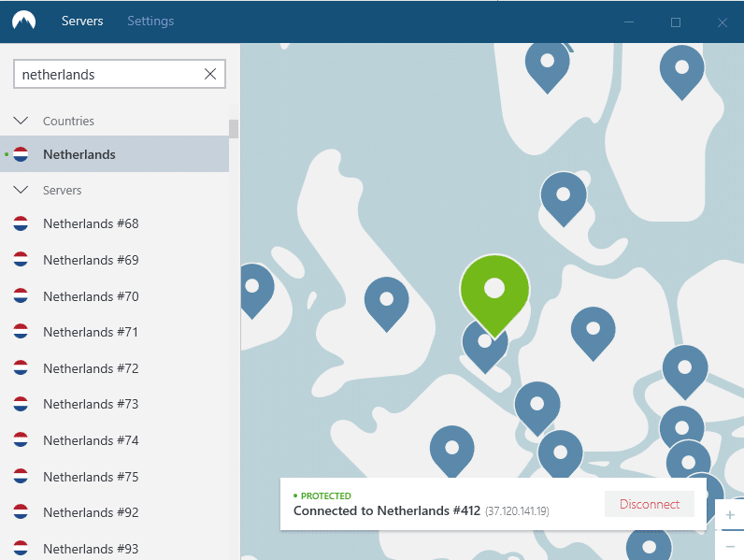Connect to Netherlands #92 server
The width and height of the screenshot is (744, 560).
[x=114, y=512]
